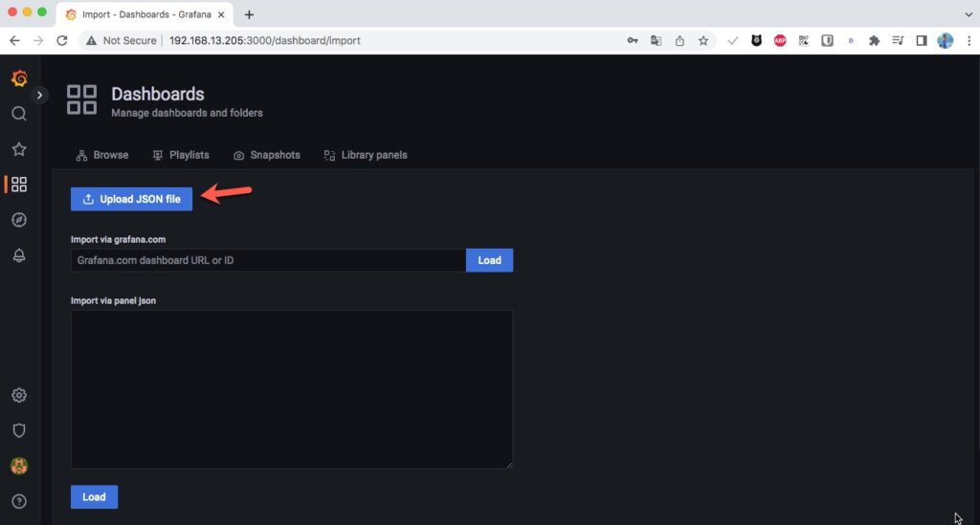Open the tab search dropdown arrow
The height and width of the screenshot is (525, 980).
coord(969,14)
